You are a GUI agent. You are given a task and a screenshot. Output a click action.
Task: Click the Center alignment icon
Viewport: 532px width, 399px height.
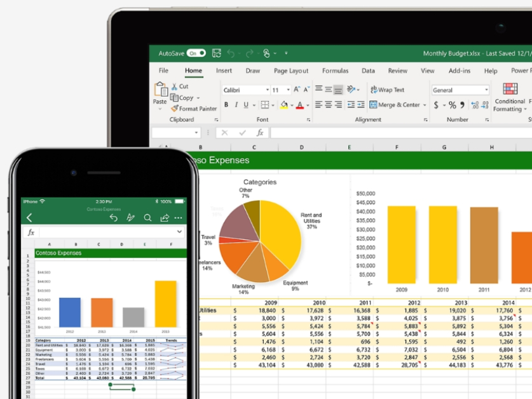328,104
